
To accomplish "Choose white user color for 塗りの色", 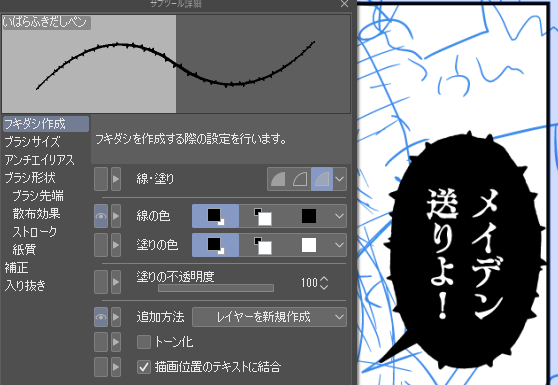I will click(x=309, y=245).
